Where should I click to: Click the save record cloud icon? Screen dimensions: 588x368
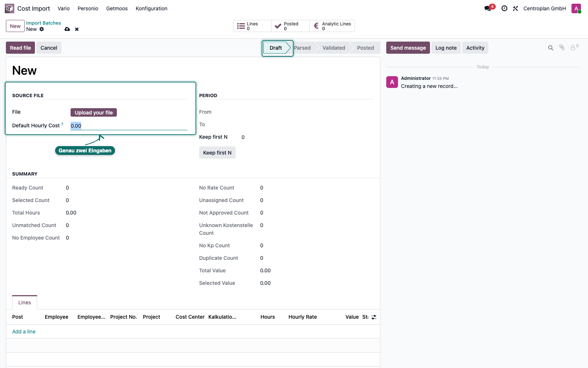click(67, 29)
